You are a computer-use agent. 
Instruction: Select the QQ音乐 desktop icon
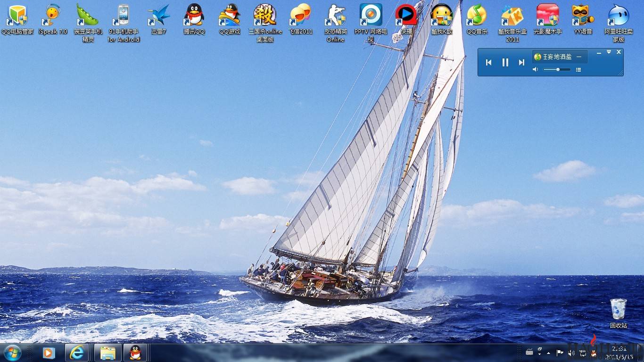477,20
